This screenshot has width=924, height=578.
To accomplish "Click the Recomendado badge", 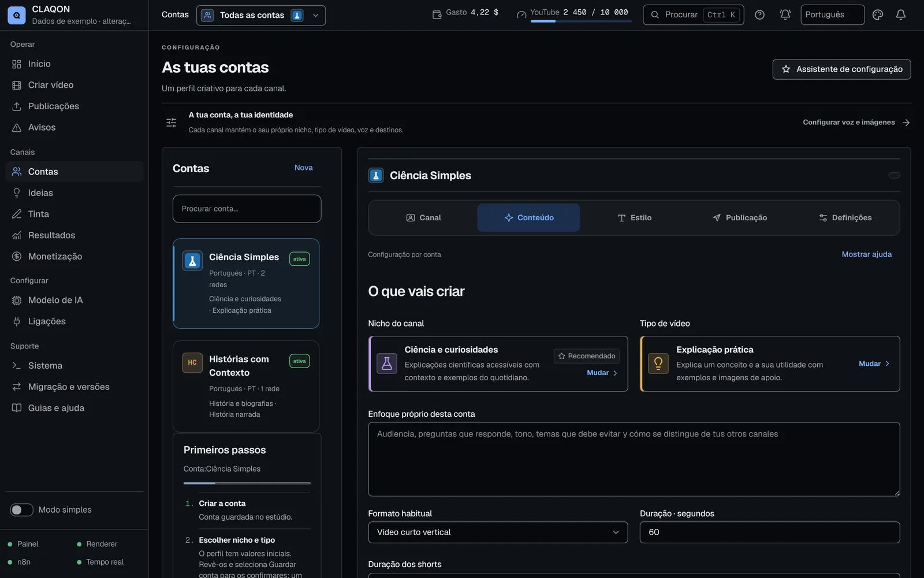I will tap(587, 356).
